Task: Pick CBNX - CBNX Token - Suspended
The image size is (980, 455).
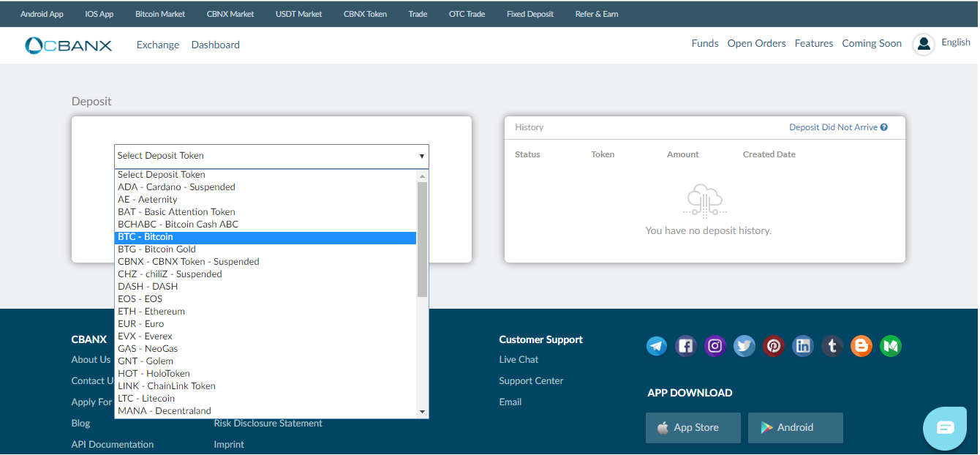Action: click(265, 262)
